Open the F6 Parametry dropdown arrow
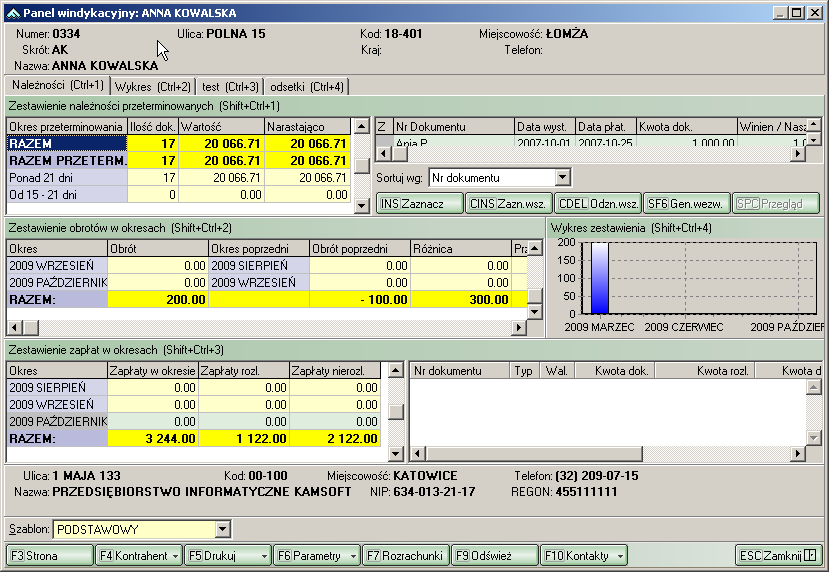829x572 pixels. 351,555
